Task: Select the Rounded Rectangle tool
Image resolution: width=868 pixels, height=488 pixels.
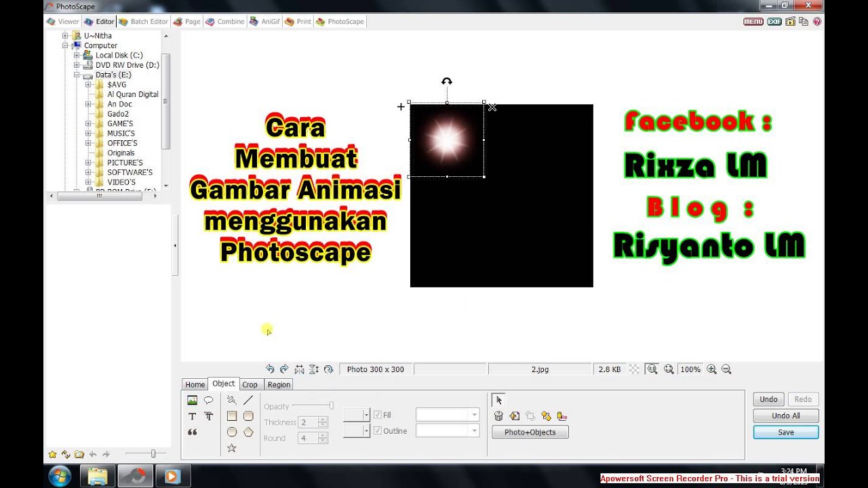Action: click(x=248, y=415)
